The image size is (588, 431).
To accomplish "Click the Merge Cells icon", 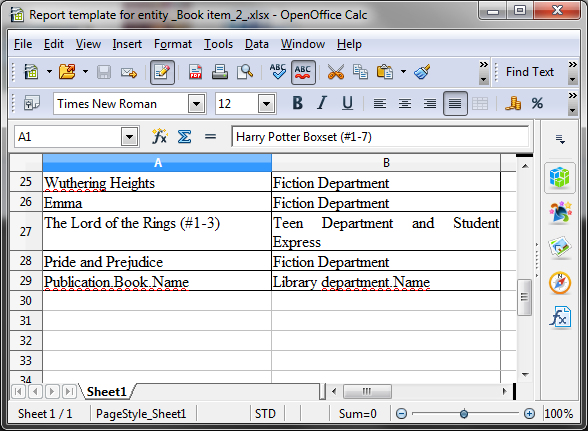I will pyautogui.click(x=480, y=104).
